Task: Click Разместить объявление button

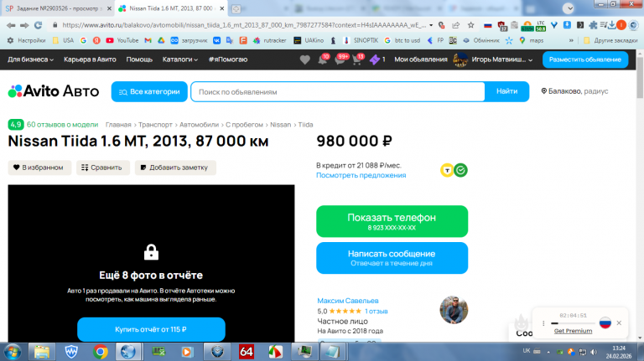Action: point(585,59)
